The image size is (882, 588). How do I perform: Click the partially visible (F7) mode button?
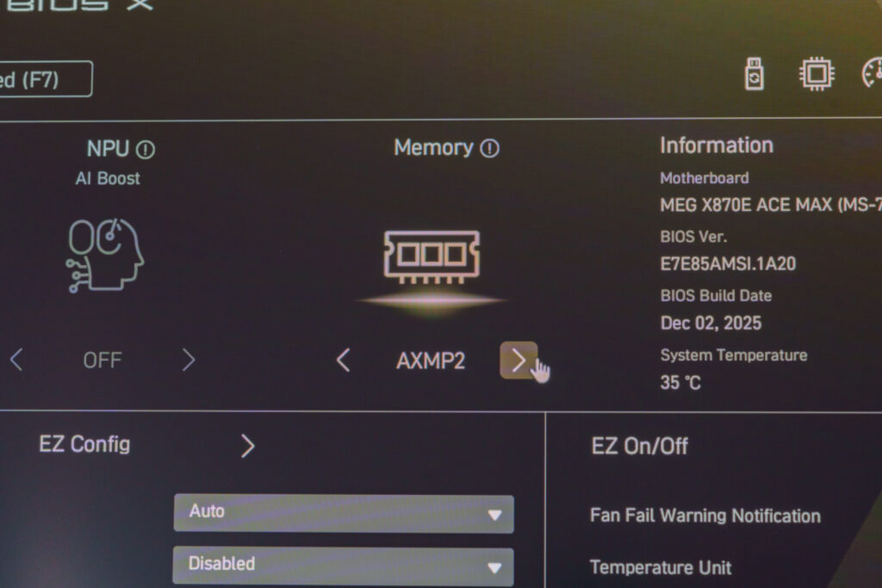click(45, 79)
